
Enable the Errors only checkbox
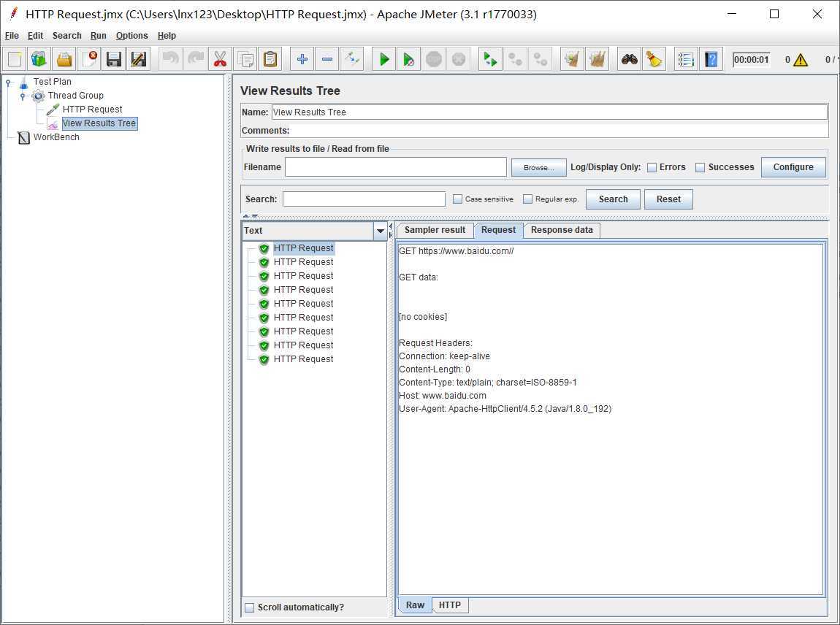[652, 167]
